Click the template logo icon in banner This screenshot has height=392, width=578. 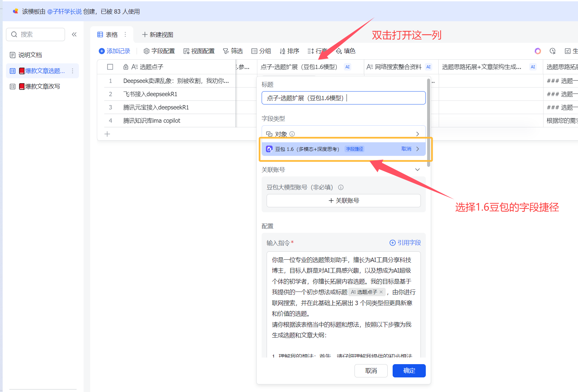15,11
